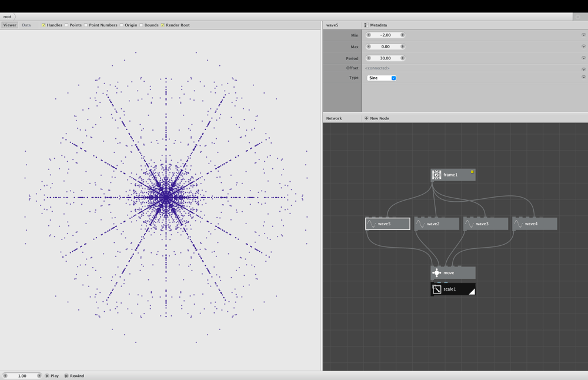Viewport: 588px width, 380px height.
Task: Select the scale1 node icon
Action: [x=436, y=289]
